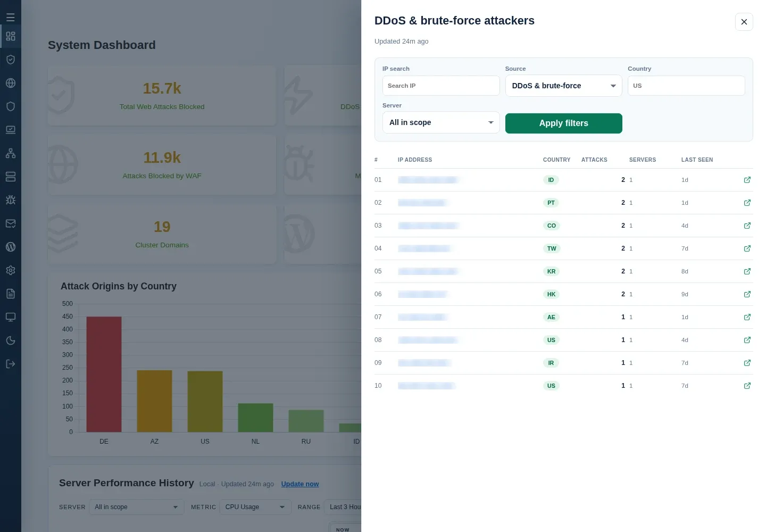Click the Country input field

coord(686,86)
